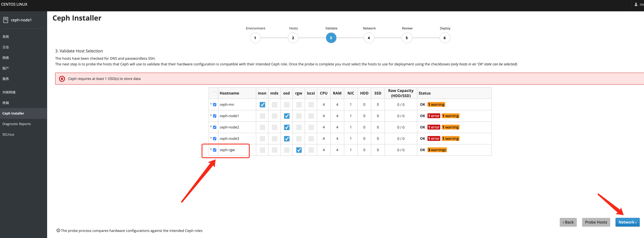Screen dimensions: 644x238
Task: Uncheck the ceph-mn host checkbox
Action: 215,105
